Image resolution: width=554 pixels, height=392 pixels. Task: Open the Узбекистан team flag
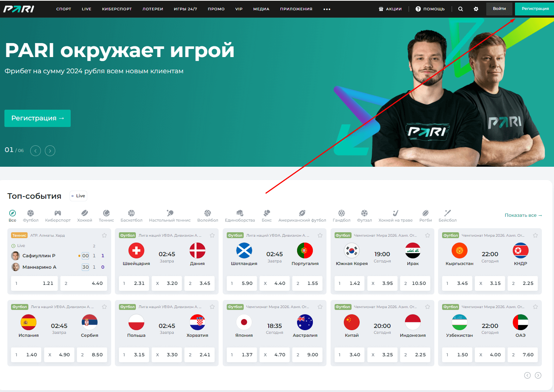click(459, 322)
